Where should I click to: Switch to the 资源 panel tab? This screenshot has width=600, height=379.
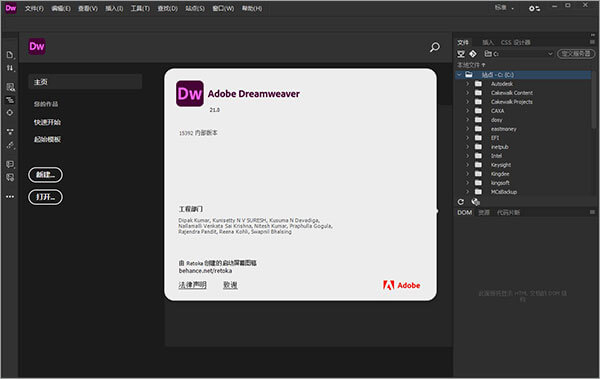point(484,212)
